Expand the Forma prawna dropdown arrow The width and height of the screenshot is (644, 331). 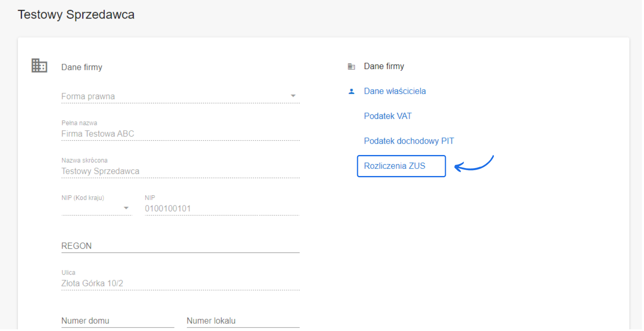coord(293,96)
